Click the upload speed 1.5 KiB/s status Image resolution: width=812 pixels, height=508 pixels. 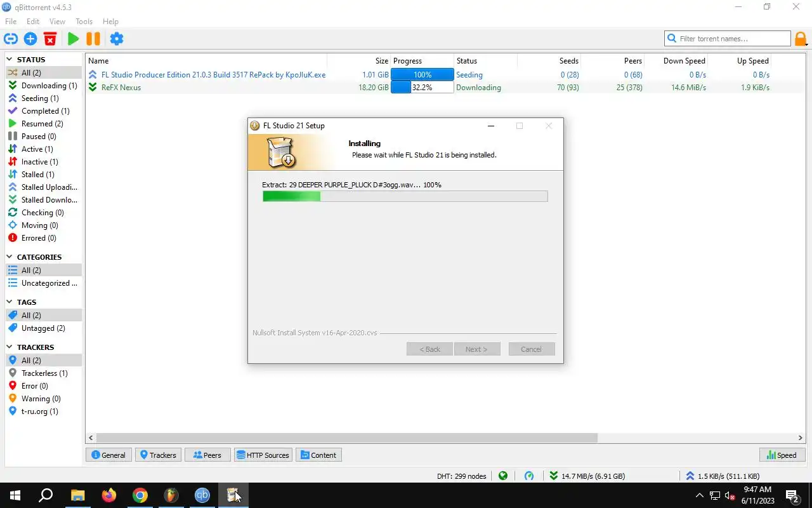[x=723, y=476]
